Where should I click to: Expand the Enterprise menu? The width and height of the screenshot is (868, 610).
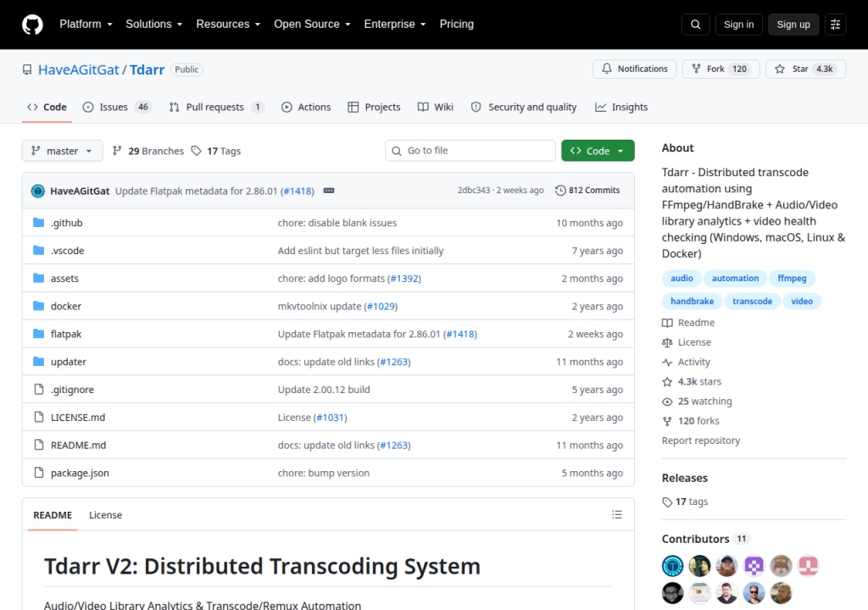pyautogui.click(x=395, y=25)
